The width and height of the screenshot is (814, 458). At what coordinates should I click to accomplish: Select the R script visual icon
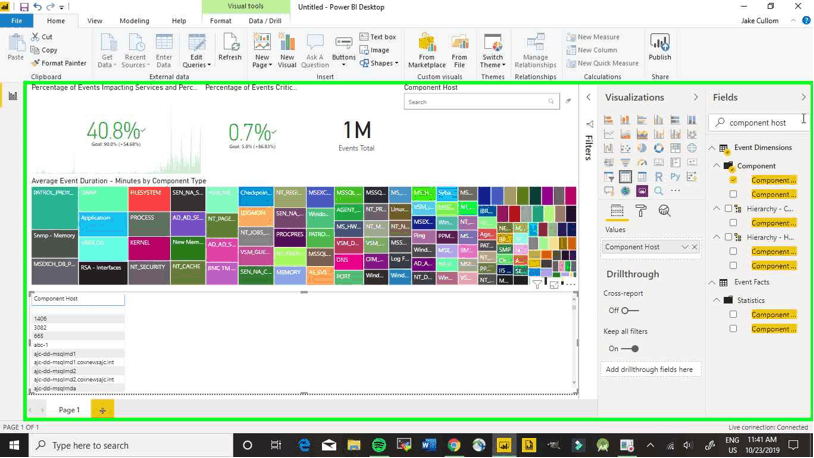click(x=658, y=177)
